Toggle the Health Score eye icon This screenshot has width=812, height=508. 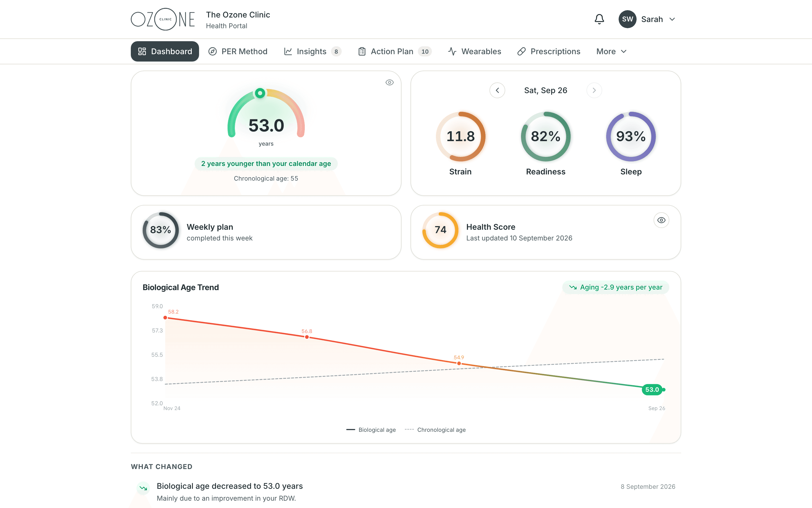(661, 220)
